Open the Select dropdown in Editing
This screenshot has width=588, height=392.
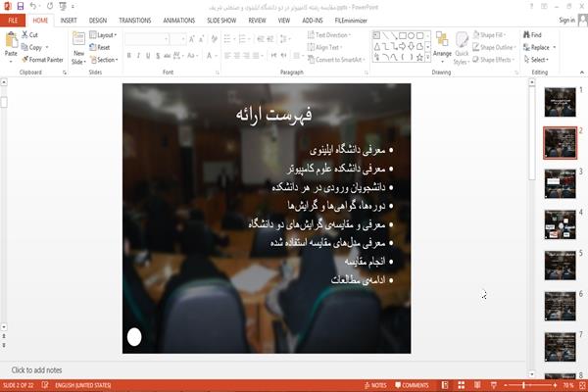click(536, 60)
